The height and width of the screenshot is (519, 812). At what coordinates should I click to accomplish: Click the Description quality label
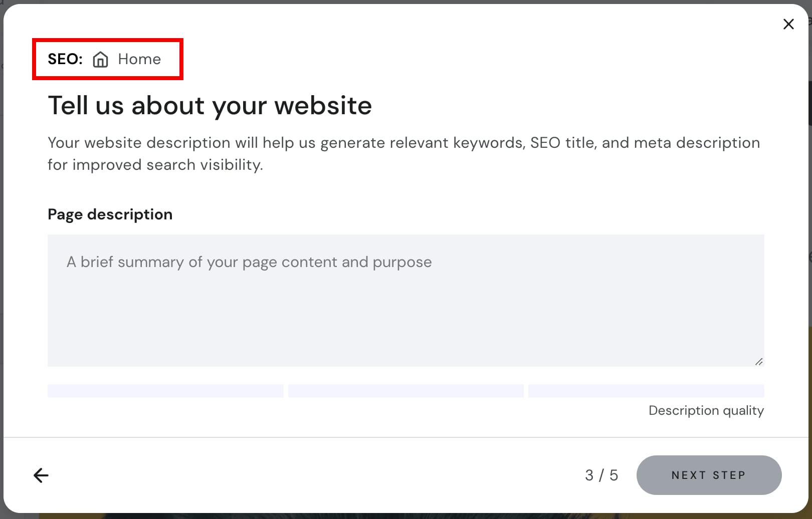tap(706, 410)
